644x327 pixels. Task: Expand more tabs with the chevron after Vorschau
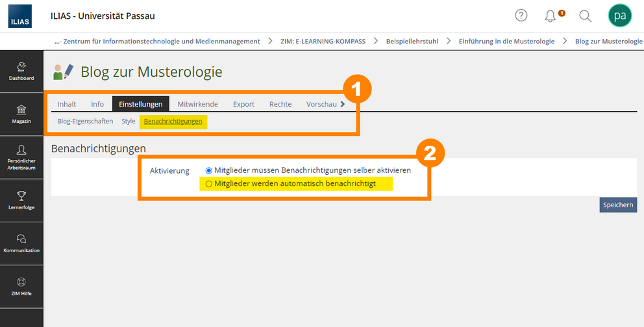coord(343,104)
